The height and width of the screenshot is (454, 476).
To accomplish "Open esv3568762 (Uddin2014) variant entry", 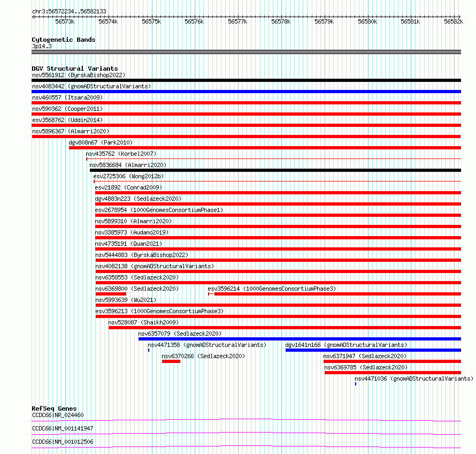I will click(67, 120).
